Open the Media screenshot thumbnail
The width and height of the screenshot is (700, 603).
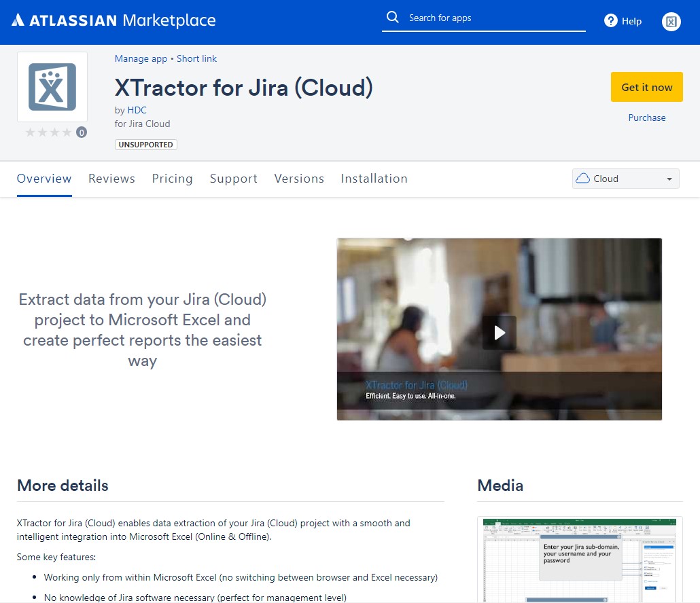pos(580,560)
